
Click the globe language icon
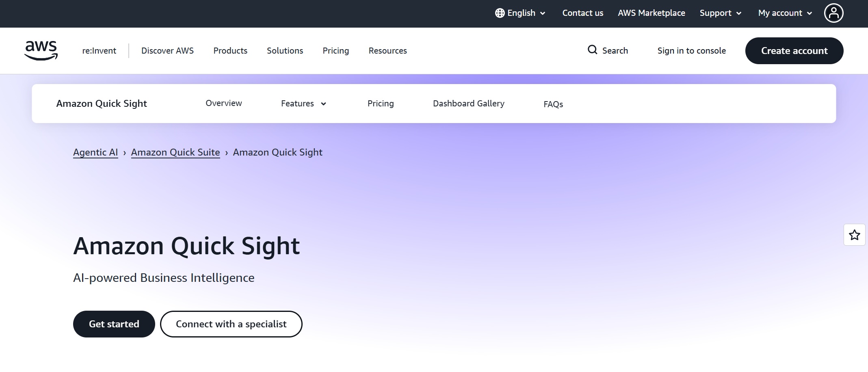[500, 13]
